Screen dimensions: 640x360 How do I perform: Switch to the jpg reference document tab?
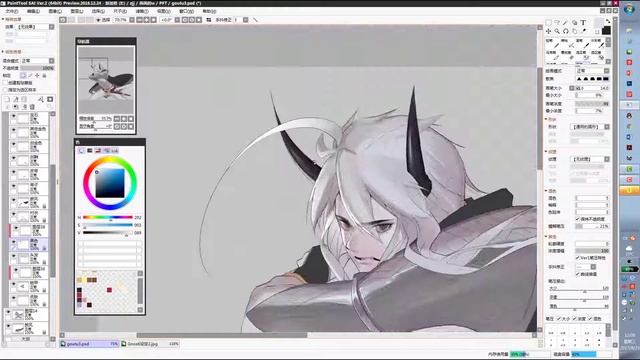point(150,344)
